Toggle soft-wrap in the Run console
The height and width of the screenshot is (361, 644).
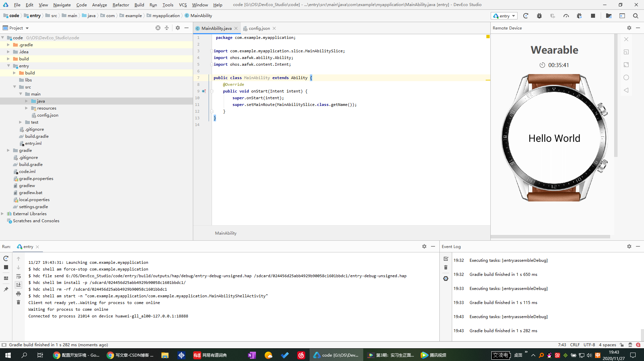[18, 276]
